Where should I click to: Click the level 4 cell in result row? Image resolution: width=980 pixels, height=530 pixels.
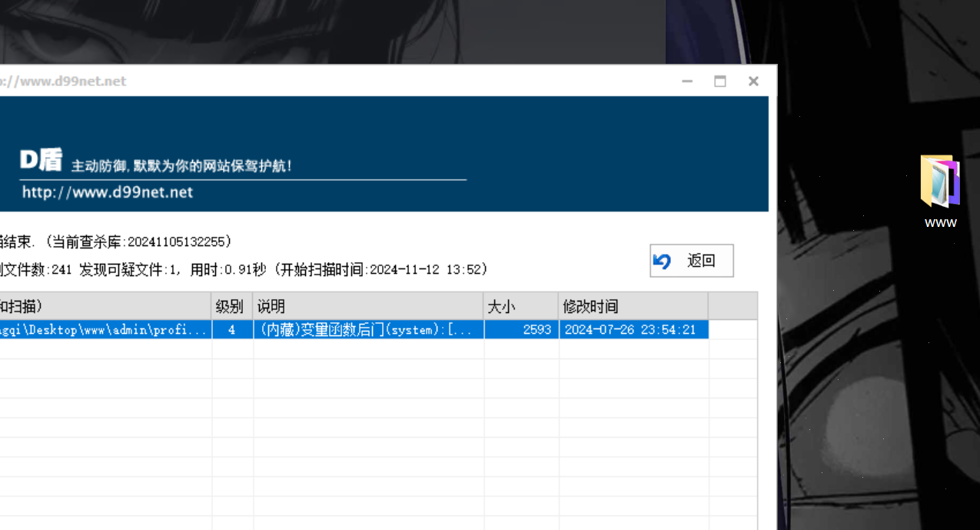231,329
